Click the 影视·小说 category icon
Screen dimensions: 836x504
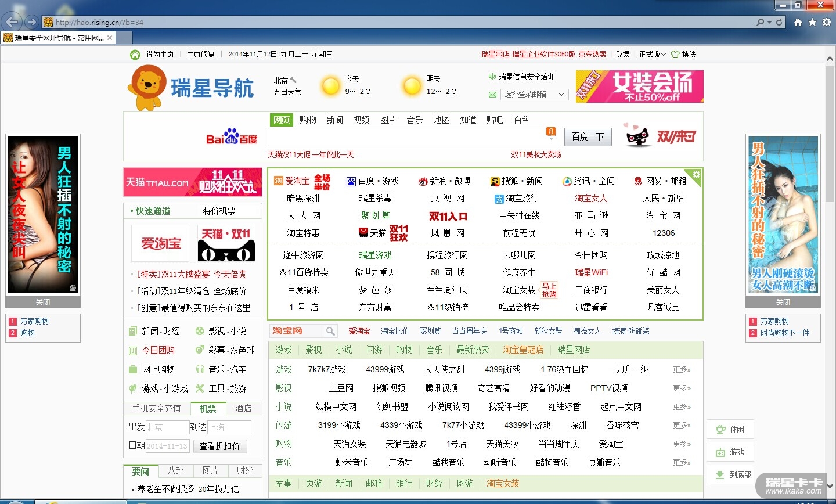click(200, 331)
